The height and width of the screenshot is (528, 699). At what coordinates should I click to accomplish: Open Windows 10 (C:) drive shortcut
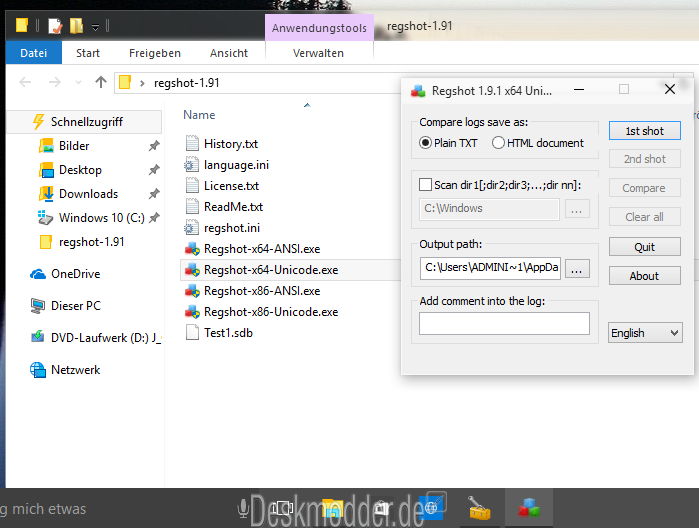pos(102,218)
